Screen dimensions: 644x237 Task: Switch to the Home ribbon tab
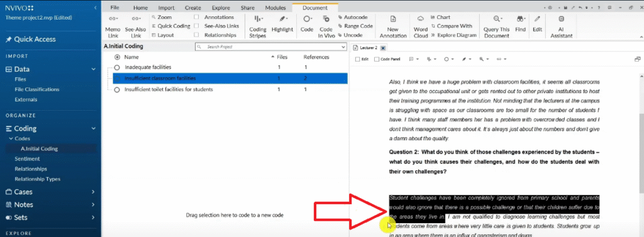pyautogui.click(x=140, y=8)
